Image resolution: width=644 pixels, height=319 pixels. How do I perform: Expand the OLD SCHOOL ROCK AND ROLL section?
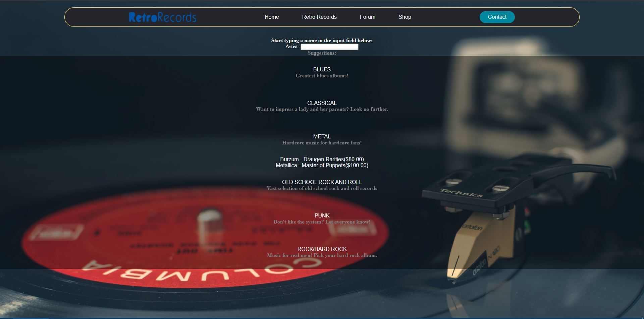point(322,182)
